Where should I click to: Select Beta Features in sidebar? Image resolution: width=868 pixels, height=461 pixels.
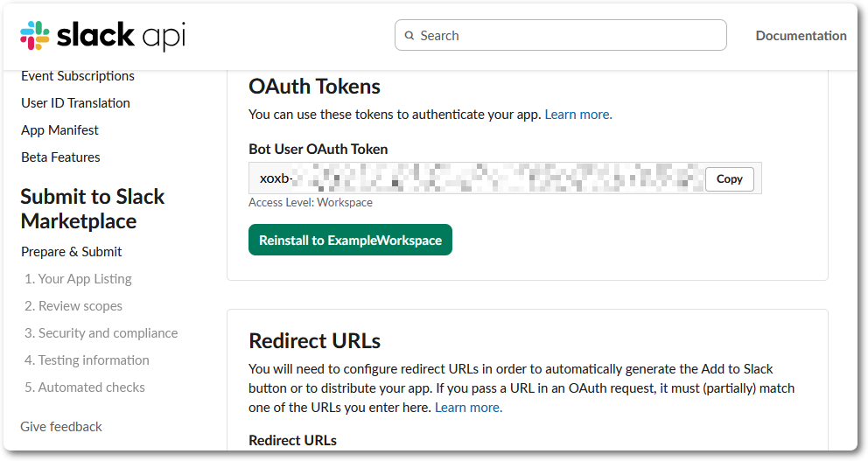point(60,157)
